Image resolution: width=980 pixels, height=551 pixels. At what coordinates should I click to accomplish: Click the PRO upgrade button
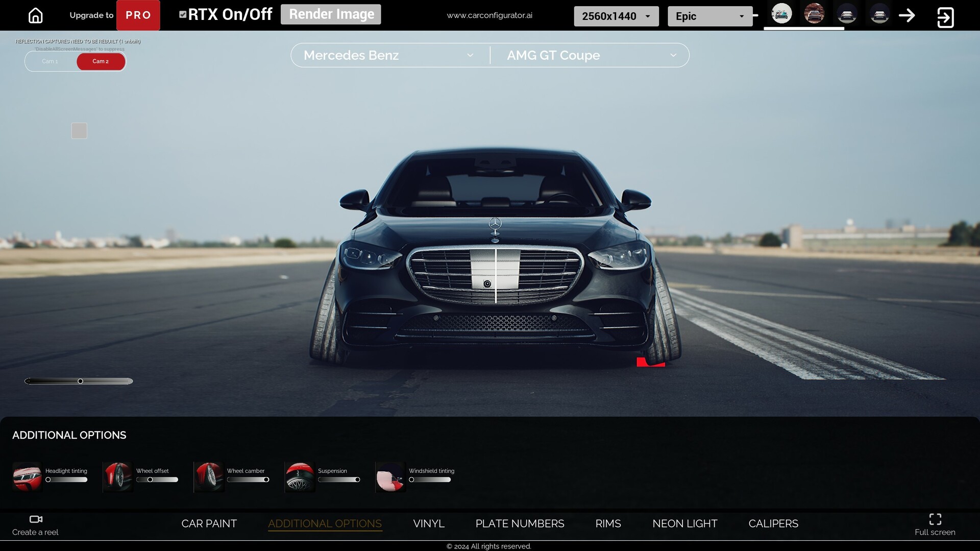[138, 15]
